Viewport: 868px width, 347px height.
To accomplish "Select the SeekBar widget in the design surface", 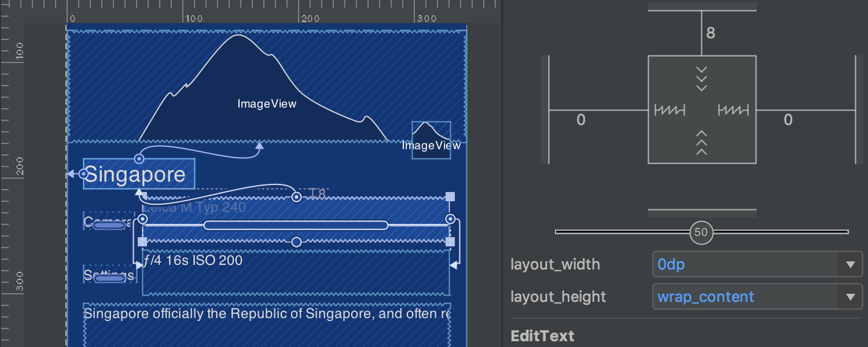I will [296, 225].
